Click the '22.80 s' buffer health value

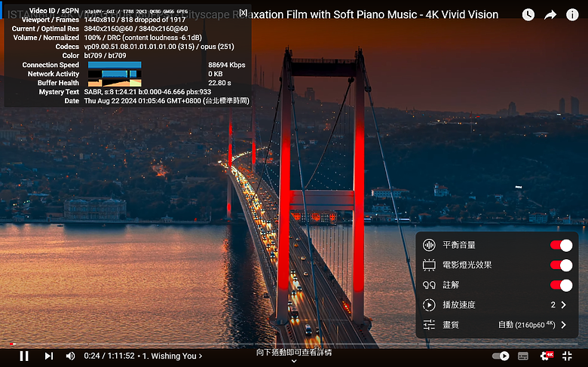click(219, 83)
